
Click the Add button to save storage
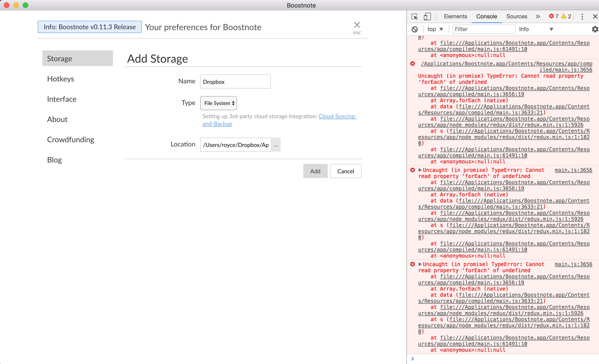tap(315, 171)
